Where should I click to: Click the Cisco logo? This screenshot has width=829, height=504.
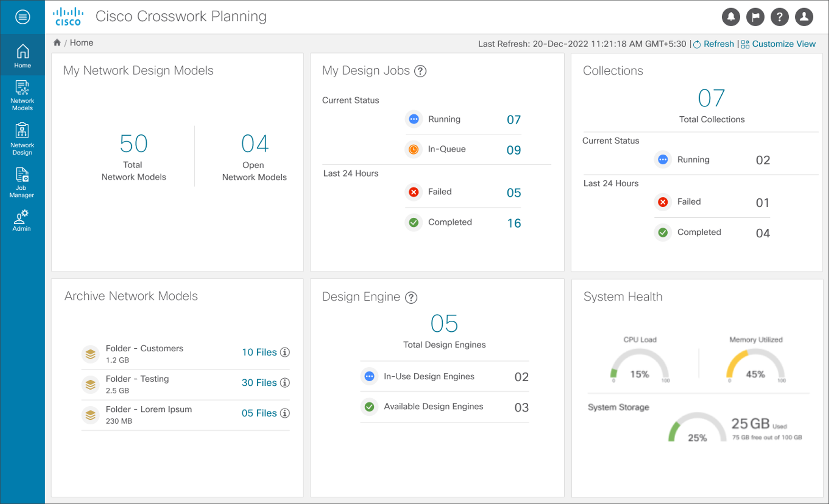pos(68,17)
